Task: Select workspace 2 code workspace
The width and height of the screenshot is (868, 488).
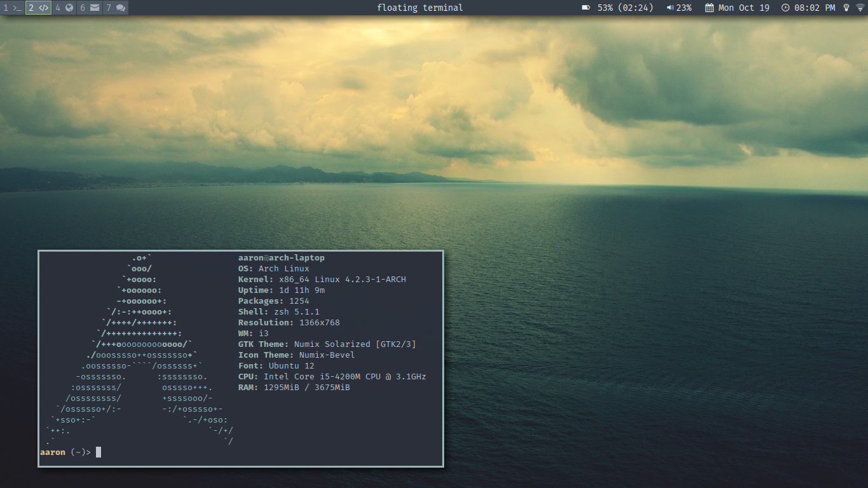Action: pos(38,8)
